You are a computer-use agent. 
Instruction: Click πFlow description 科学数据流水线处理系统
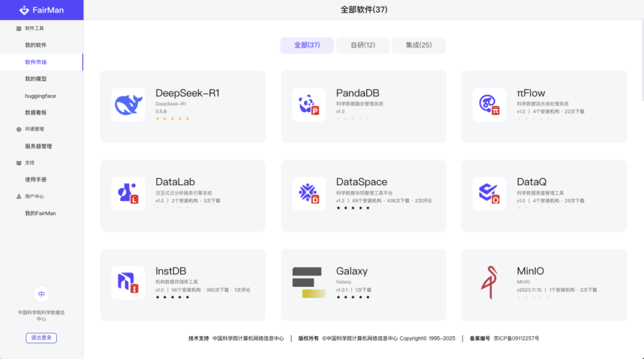(x=543, y=104)
